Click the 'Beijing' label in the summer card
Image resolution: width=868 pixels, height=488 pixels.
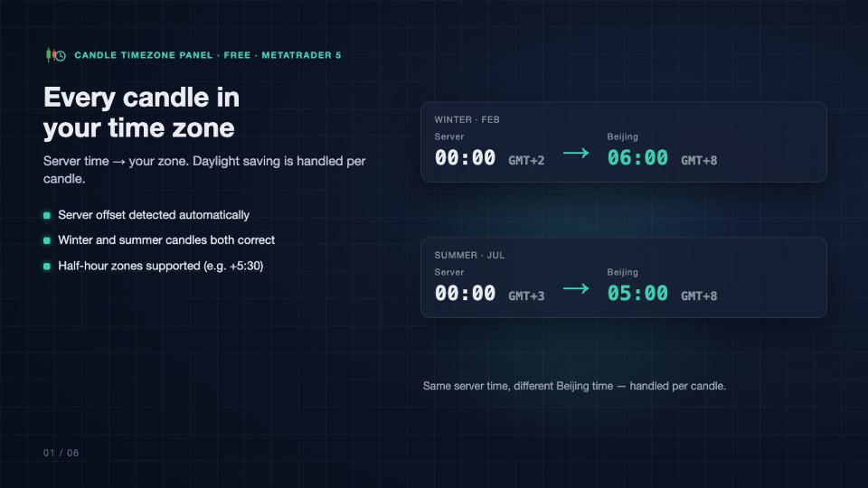tap(622, 272)
